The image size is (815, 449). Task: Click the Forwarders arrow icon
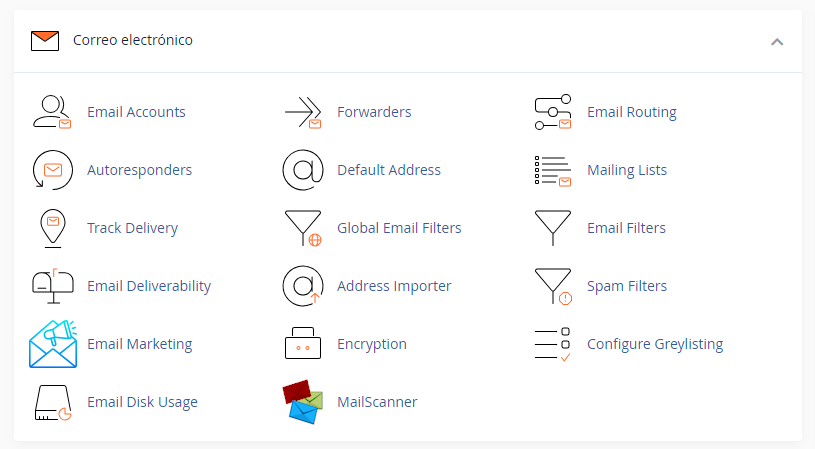pos(303,112)
